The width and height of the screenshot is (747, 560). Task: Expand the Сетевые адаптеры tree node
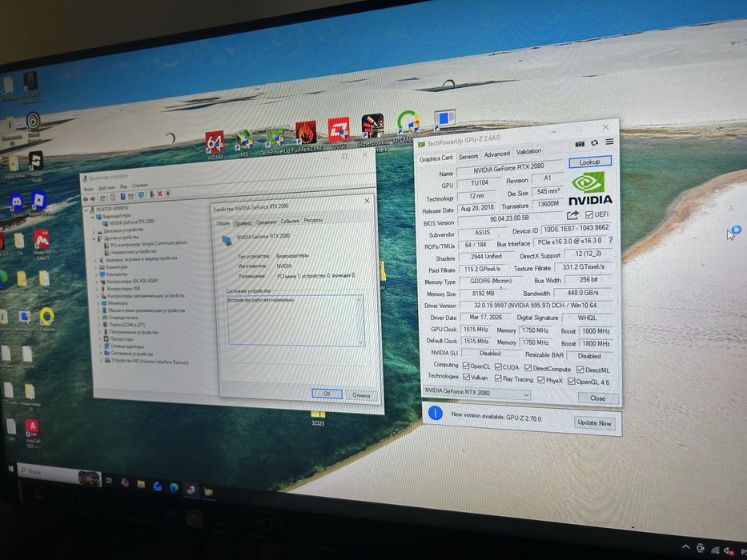[101, 346]
